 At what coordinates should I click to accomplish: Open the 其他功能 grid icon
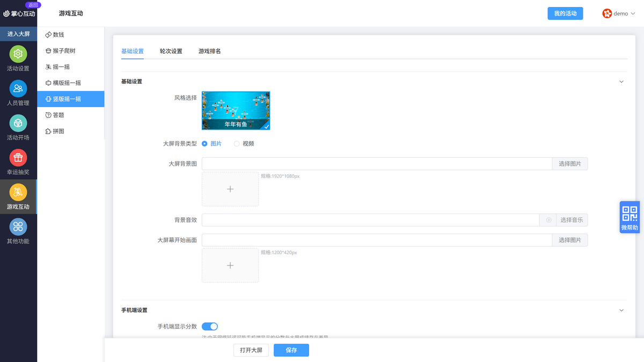pos(18,227)
